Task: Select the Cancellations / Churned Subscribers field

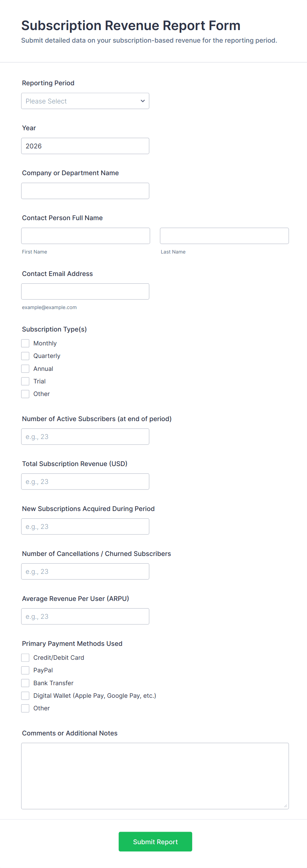Action: click(85, 572)
